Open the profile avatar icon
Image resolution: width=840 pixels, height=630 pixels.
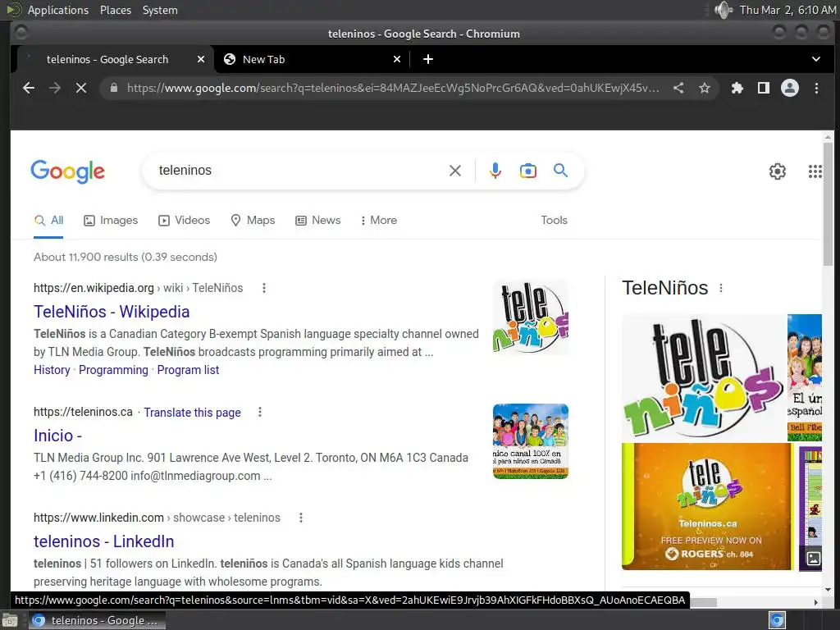click(790, 88)
